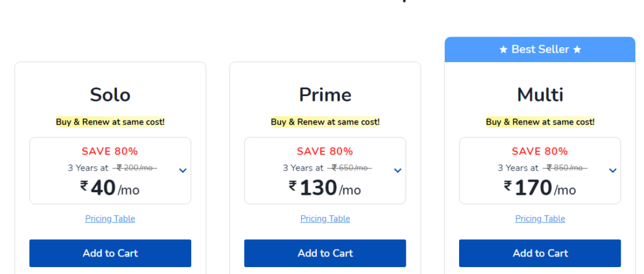Image resolution: width=644 pixels, height=274 pixels.
Task: Select the Prime plan heading
Action: pyautogui.click(x=325, y=95)
